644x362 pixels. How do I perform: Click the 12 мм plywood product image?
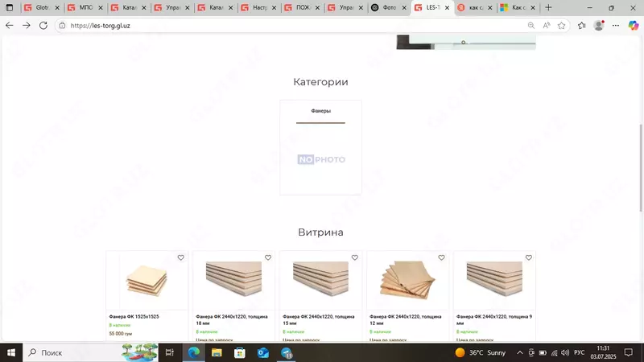[x=407, y=280]
